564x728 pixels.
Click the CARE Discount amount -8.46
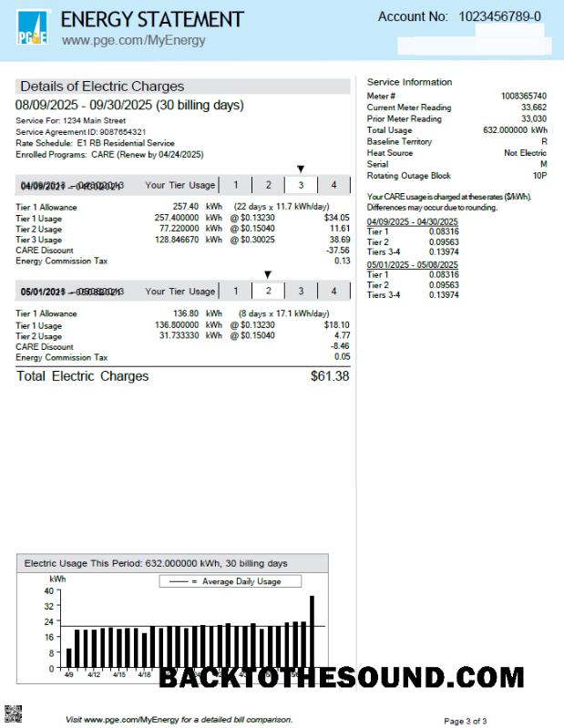(x=340, y=346)
